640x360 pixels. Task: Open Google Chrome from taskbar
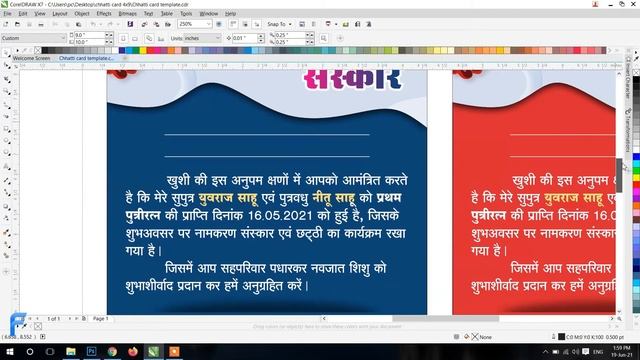(x=112, y=351)
